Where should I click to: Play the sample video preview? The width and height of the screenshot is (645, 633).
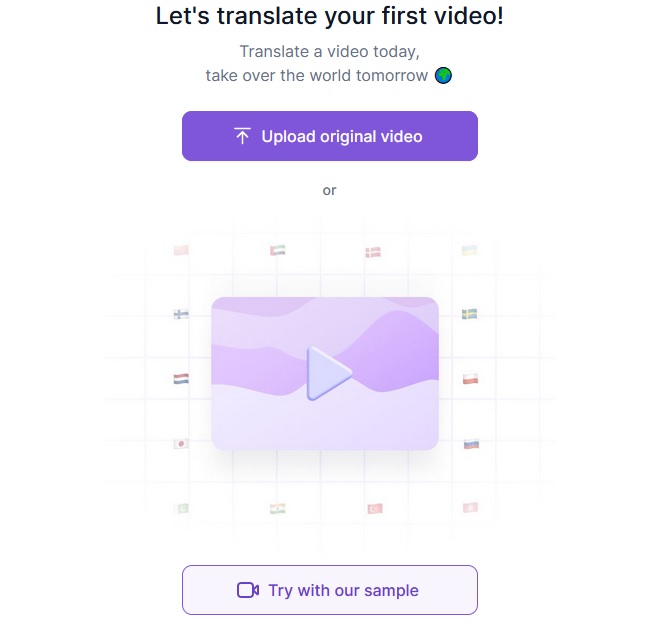328,373
